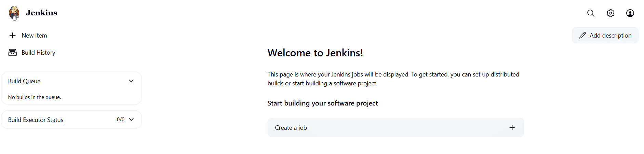Image resolution: width=644 pixels, height=154 pixels.
Task: Expand the Build Executor Status chevron
Action: pos(131,120)
